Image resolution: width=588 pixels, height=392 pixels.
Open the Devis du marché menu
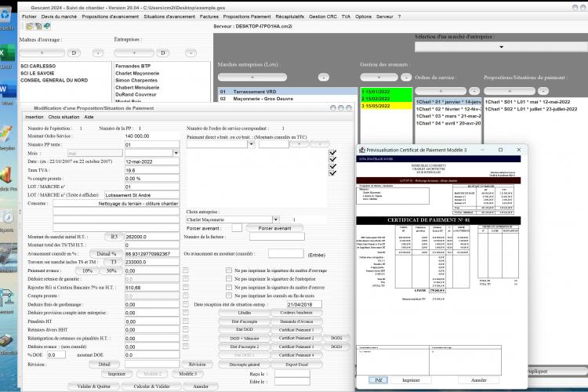(59, 16)
